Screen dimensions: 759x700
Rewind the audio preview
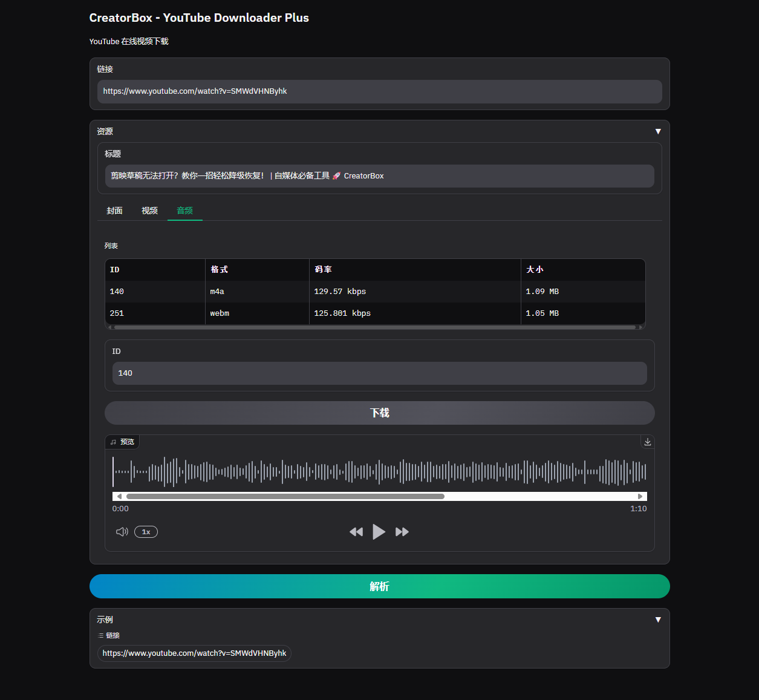pyautogui.click(x=356, y=532)
